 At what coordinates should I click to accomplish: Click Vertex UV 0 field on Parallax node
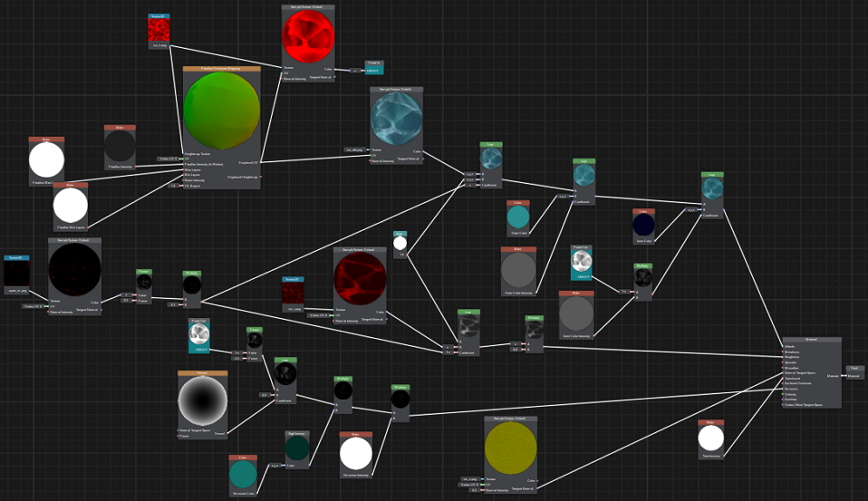[168, 159]
